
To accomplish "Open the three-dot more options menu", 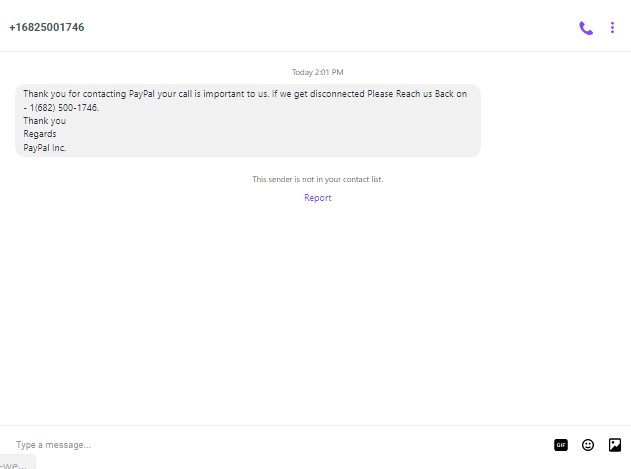I will click(612, 27).
